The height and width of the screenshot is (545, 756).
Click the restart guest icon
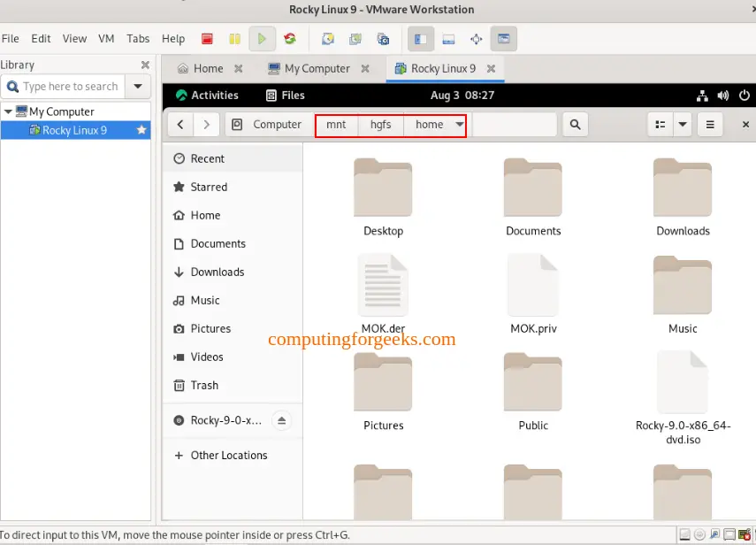[290, 39]
